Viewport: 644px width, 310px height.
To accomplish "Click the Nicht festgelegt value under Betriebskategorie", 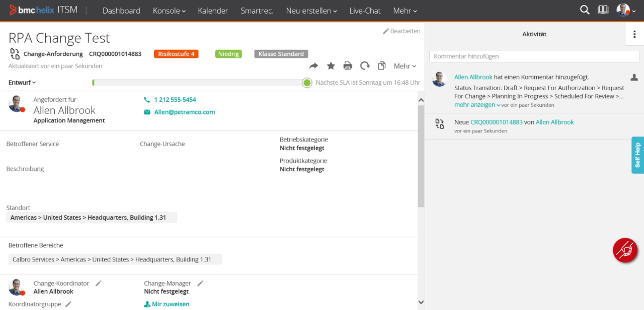I will point(302,148).
